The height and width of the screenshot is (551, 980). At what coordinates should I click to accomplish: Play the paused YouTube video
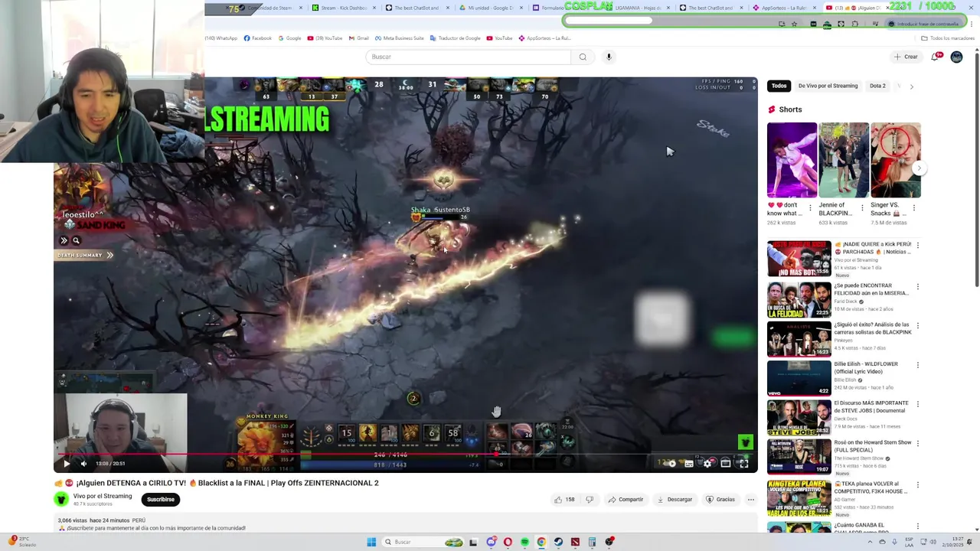(x=66, y=463)
